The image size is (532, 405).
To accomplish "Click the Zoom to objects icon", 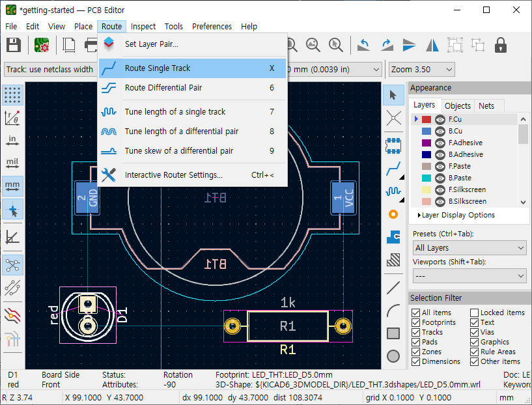I will point(313,45).
